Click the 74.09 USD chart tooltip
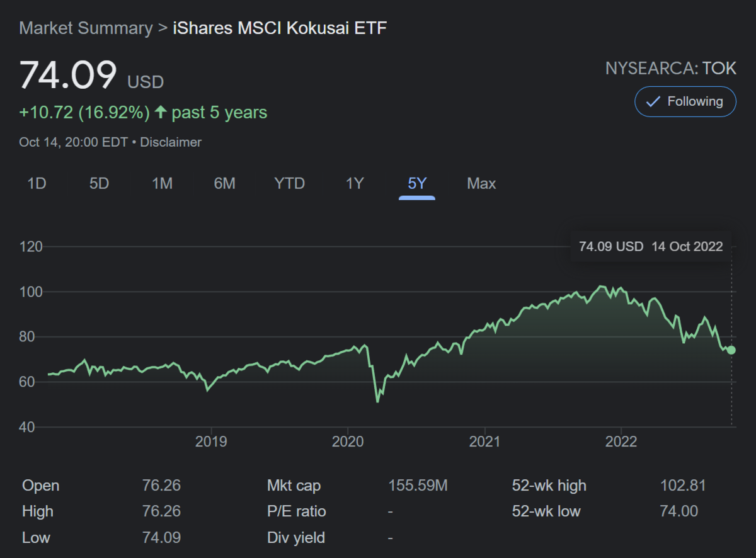Image resolution: width=756 pixels, height=558 pixels. click(x=651, y=246)
